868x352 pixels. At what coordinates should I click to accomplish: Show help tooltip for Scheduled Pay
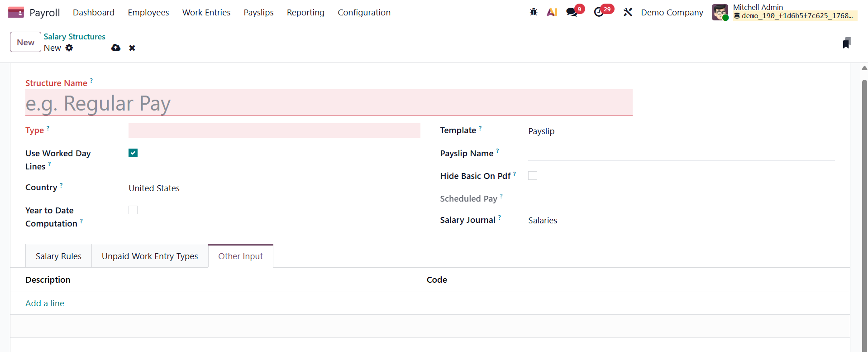tap(501, 196)
